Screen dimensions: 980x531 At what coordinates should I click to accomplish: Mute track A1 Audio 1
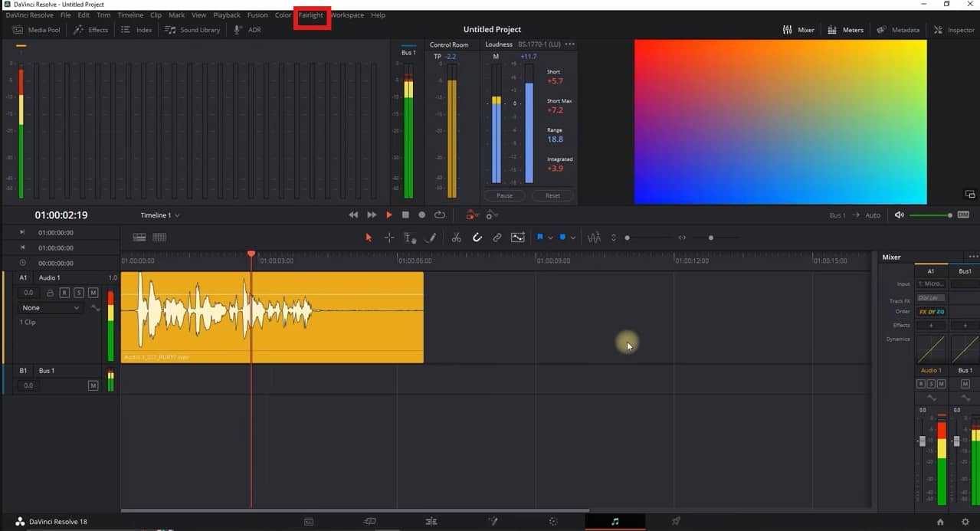pyautogui.click(x=93, y=293)
